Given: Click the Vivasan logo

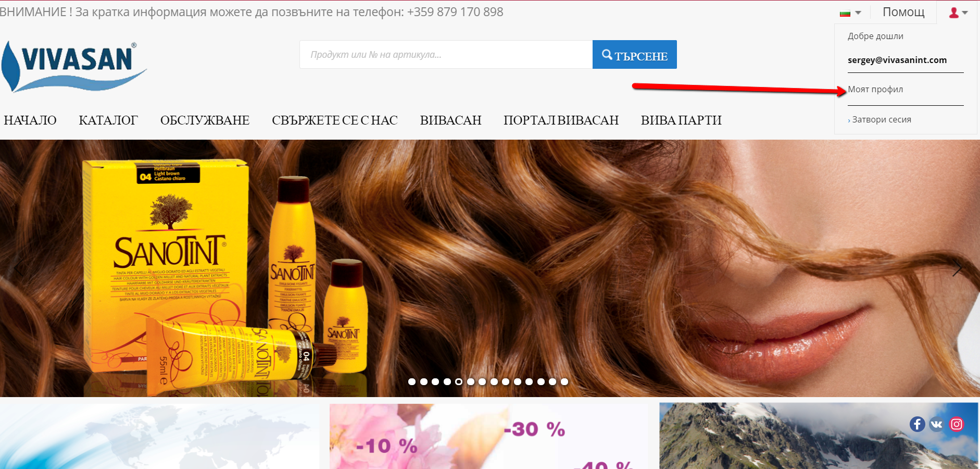Looking at the screenshot, I should coord(73,67).
